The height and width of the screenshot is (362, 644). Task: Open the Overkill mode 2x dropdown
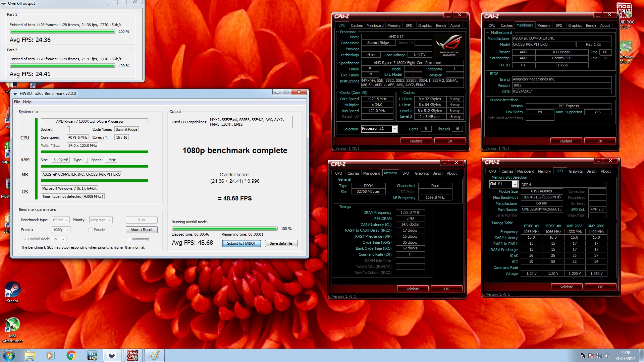[59, 239]
